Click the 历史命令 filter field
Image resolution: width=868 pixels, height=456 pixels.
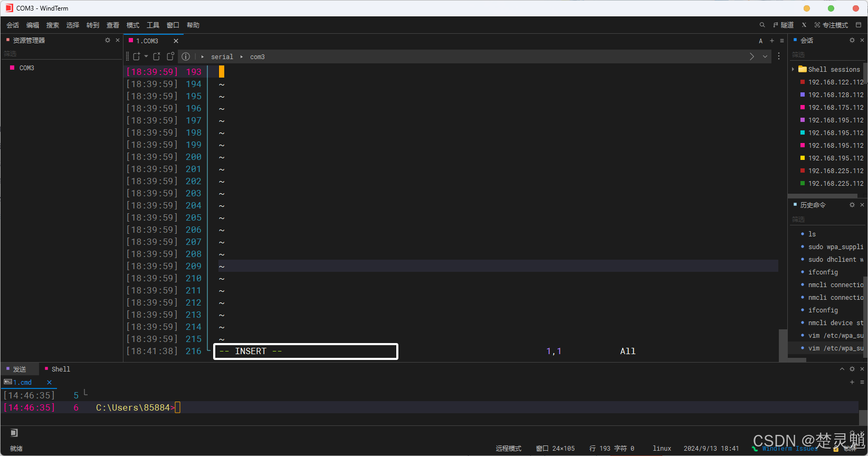click(827, 220)
